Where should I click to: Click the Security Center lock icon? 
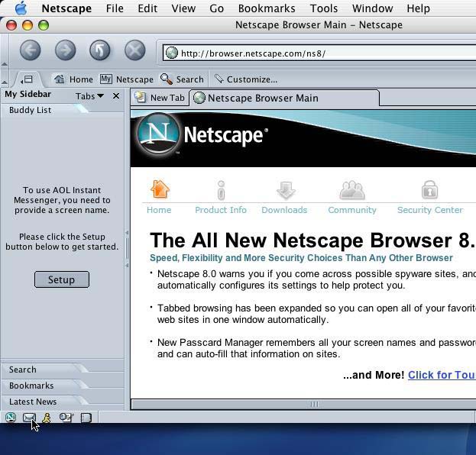(429, 190)
